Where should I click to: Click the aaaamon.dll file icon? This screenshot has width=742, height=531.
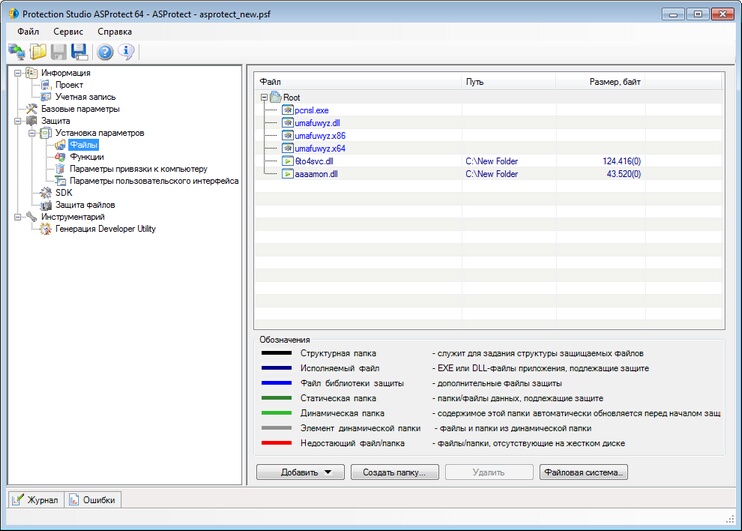coord(287,174)
